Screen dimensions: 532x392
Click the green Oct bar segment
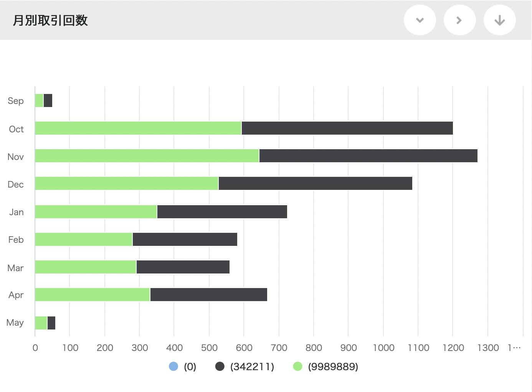(x=138, y=128)
